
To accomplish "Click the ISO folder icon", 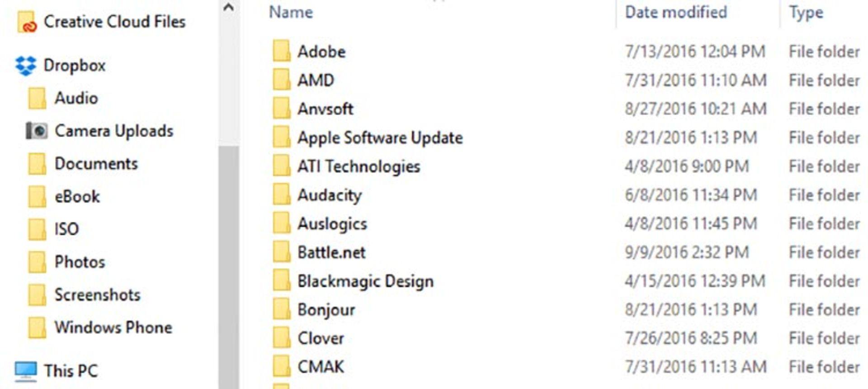I will click(x=37, y=229).
